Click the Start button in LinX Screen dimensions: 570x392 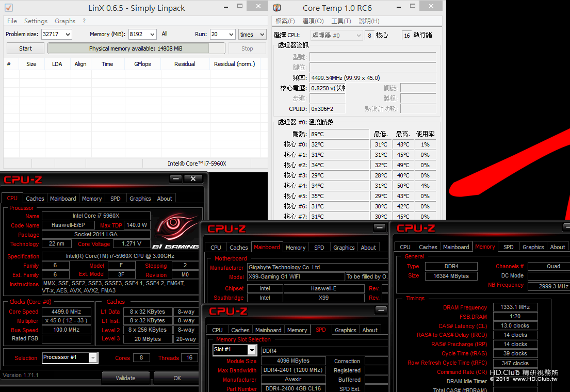coord(25,48)
